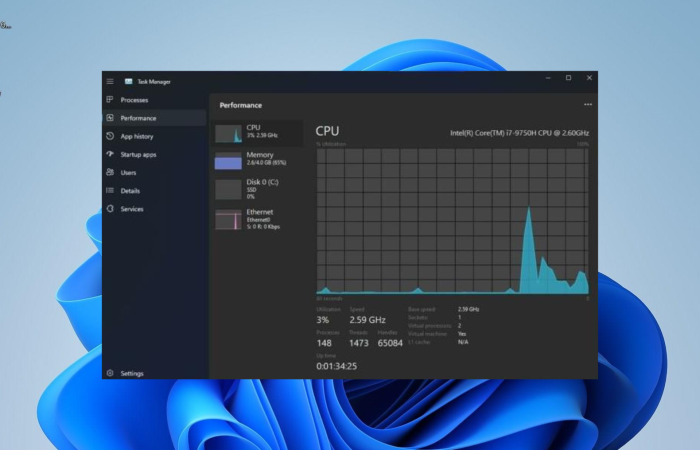The width and height of the screenshot is (700, 450).
Task: Click the 1473 threads count
Action: [359, 343]
